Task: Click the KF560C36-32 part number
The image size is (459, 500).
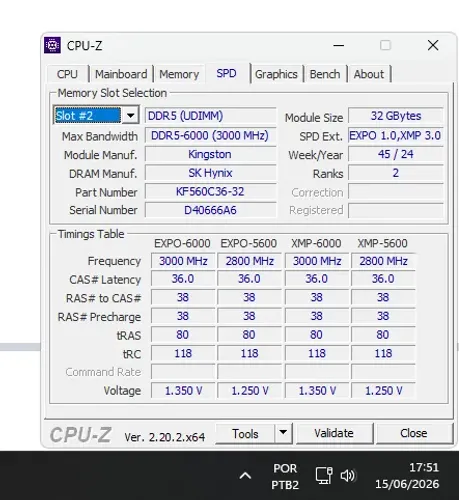Action: click(x=210, y=191)
